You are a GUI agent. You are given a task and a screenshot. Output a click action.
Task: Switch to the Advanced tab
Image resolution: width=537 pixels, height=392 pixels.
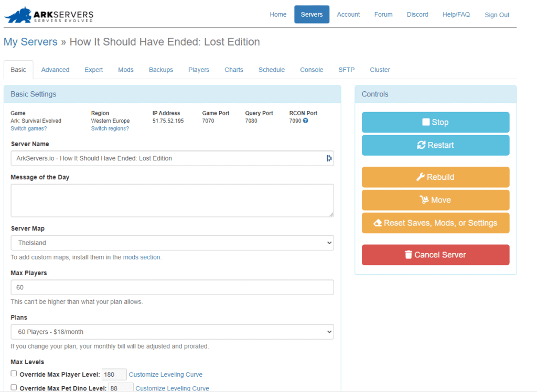pyautogui.click(x=55, y=69)
